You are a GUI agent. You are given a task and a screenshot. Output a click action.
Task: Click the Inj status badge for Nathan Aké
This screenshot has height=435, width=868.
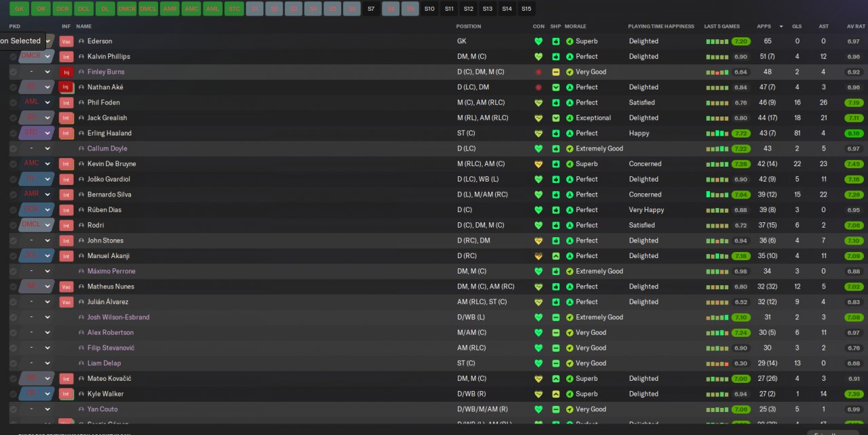(x=66, y=87)
